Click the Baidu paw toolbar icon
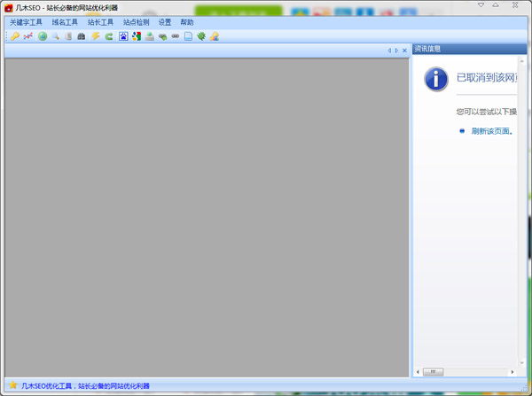The image size is (532, 396). (123, 36)
